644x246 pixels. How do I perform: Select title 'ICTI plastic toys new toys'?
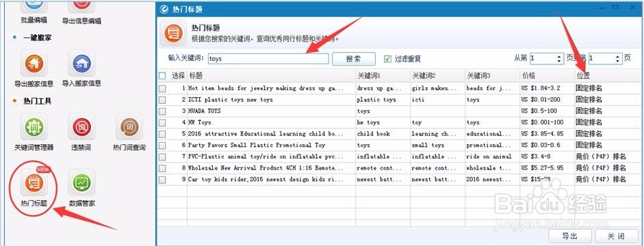pos(231,100)
